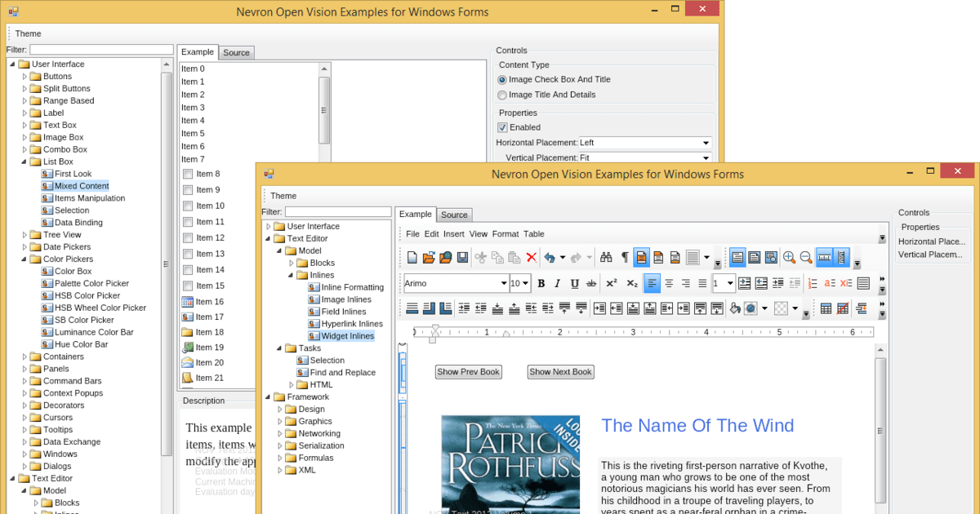The width and height of the screenshot is (980, 514).
Task: Switch to Source tab in back window
Action: pos(236,52)
